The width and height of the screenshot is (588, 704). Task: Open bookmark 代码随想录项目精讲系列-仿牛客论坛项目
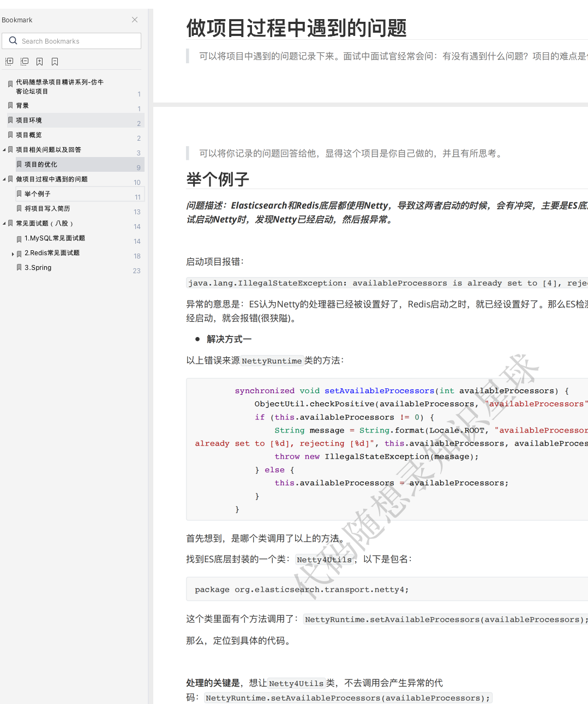coord(59,87)
